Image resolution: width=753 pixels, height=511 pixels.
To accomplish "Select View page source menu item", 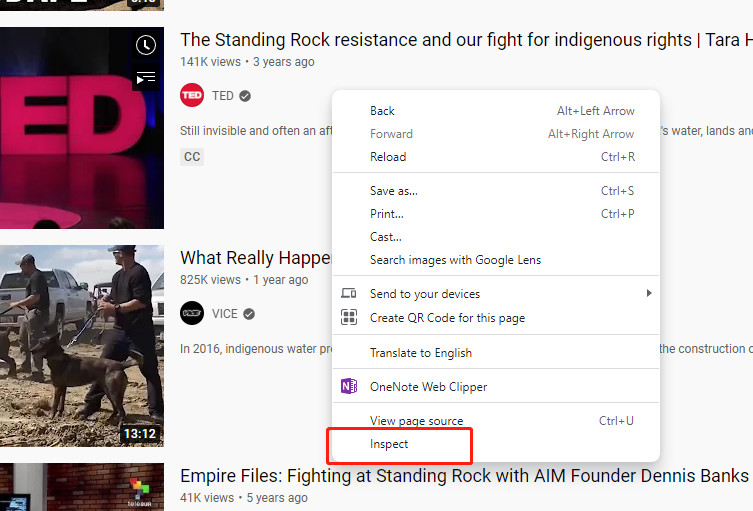I will 416,421.
